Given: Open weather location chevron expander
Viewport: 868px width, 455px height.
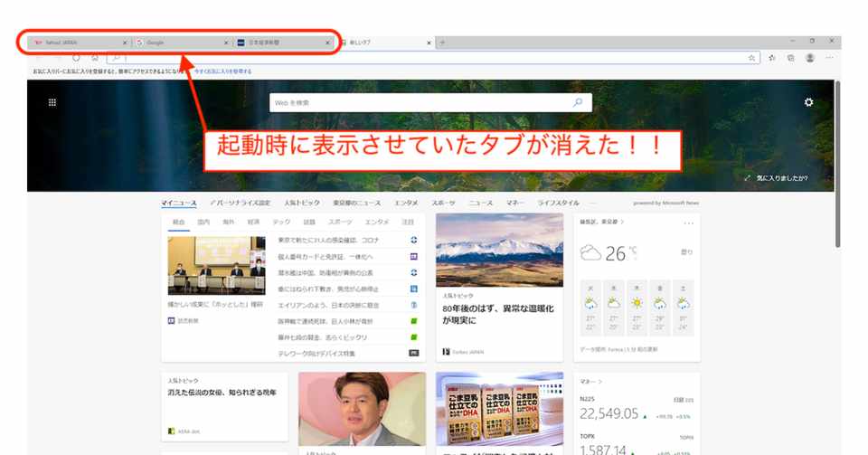Looking at the screenshot, I should click(x=622, y=222).
